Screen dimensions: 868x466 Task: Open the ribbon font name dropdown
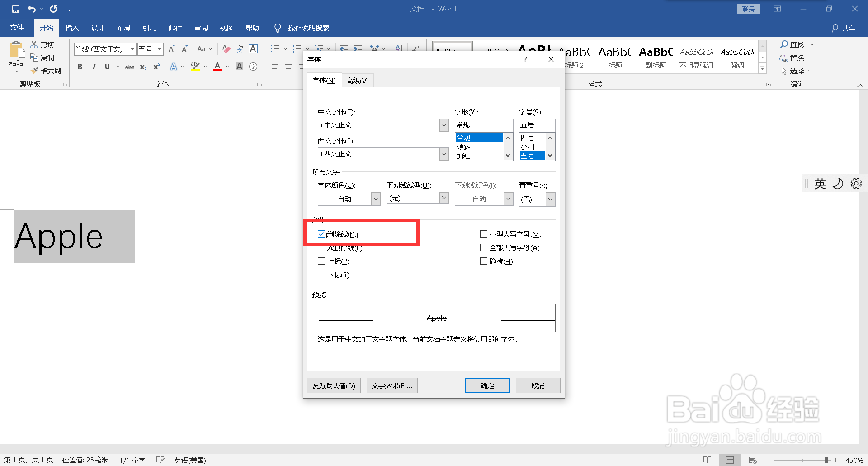[132, 49]
